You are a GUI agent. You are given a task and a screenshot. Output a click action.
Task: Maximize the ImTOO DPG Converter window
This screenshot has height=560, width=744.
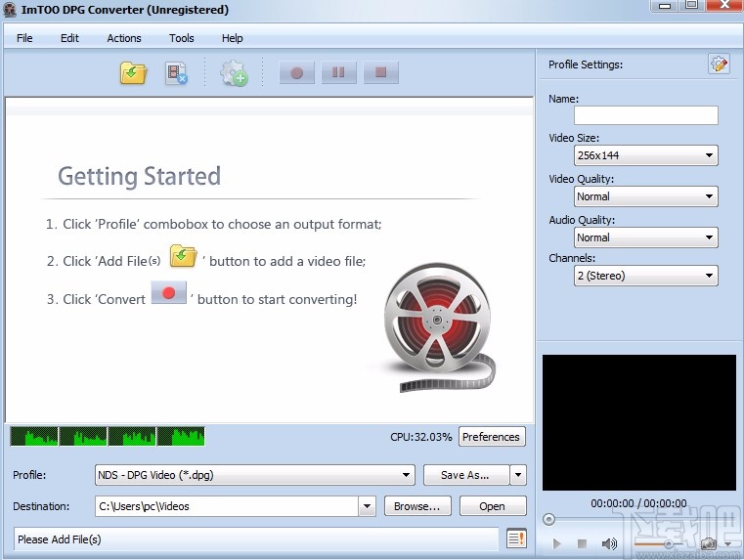coord(692,5)
